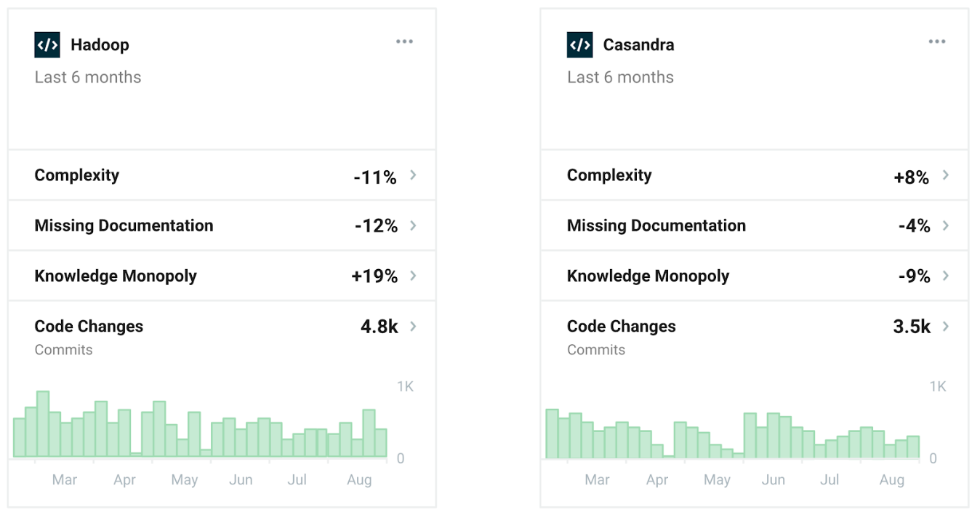The image size is (980, 515).
Task: Expand Hadoop Missing Documentation chevron
Action: [413, 225]
